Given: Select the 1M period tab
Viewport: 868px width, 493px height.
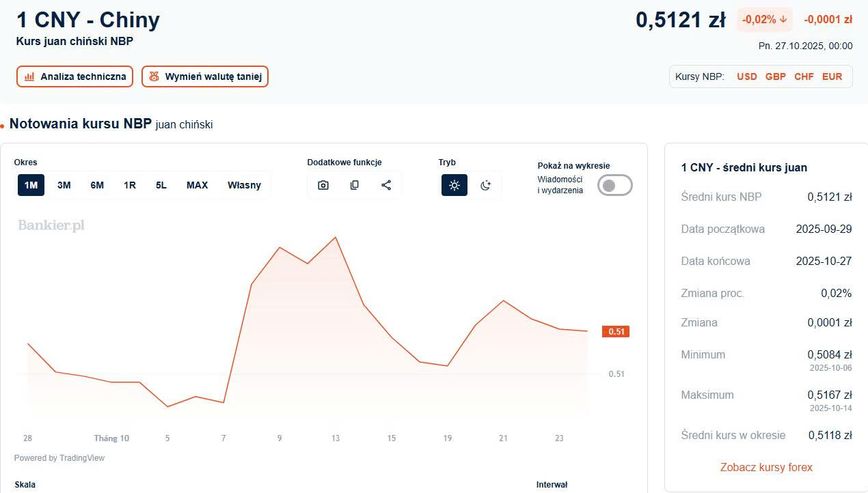Looking at the screenshot, I should (31, 185).
